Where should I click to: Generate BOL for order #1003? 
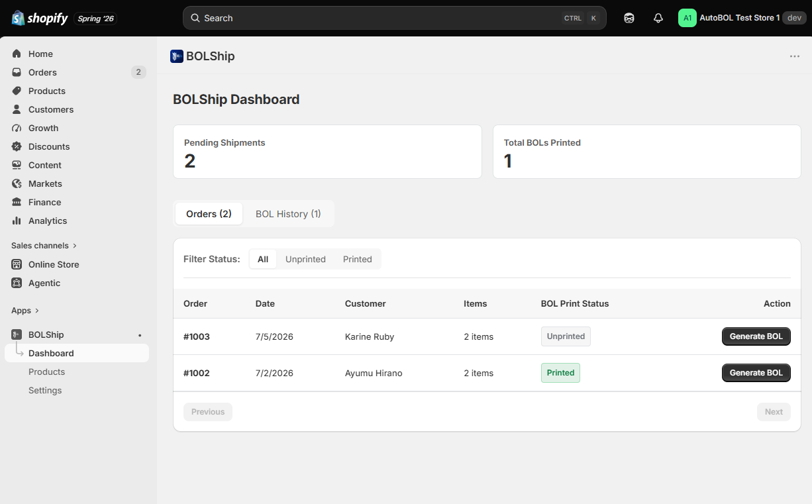pyautogui.click(x=756, y=336)
